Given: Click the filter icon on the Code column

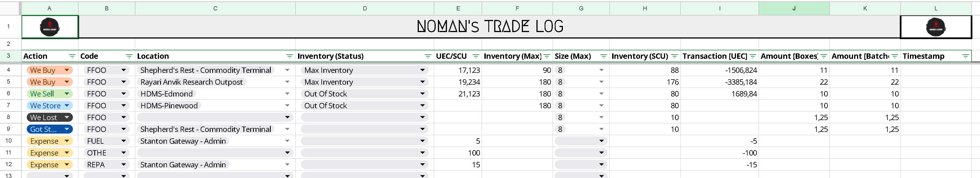Looking at the screenshot, I should point(129,56).
